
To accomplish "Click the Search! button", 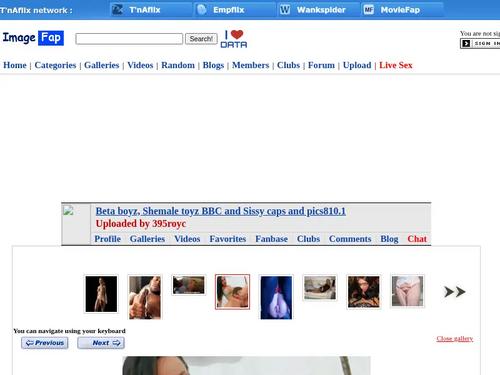I will [x=201, y=39].
